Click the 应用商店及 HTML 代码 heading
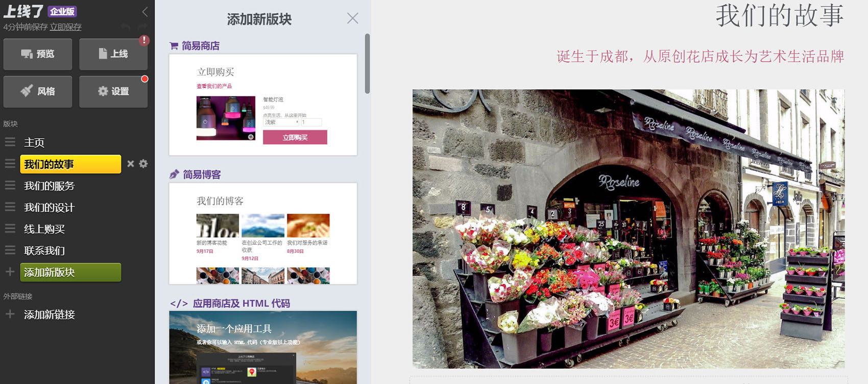The width and height of the screenshot is (868, 384). [242, 303]
